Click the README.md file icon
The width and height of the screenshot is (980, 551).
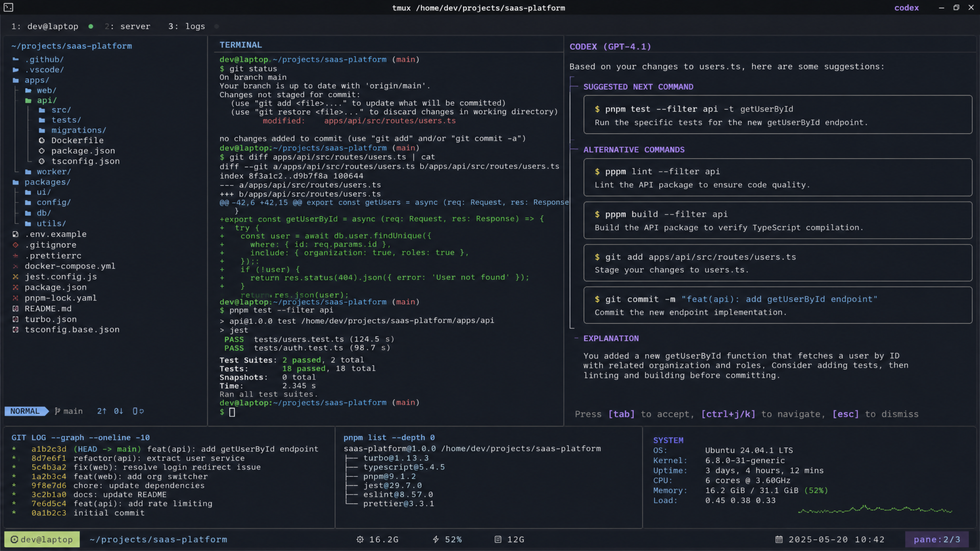click(x=16, y=309)
